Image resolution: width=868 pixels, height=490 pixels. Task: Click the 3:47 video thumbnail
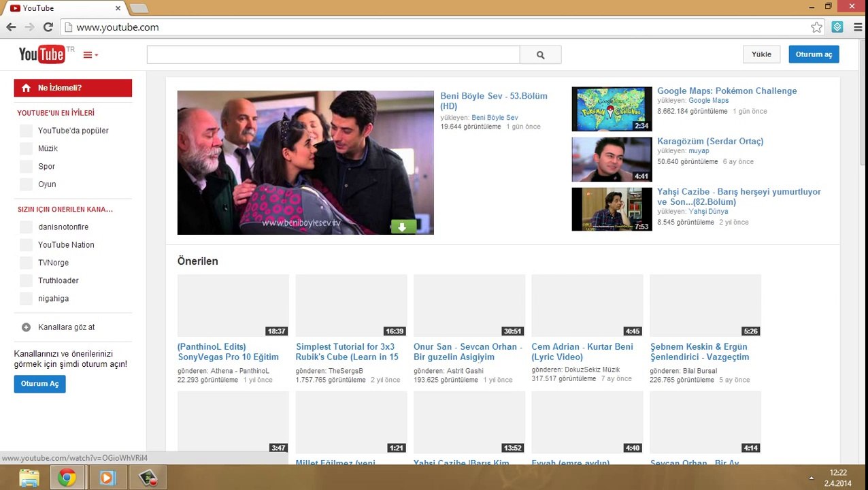(x=233, y=422)
